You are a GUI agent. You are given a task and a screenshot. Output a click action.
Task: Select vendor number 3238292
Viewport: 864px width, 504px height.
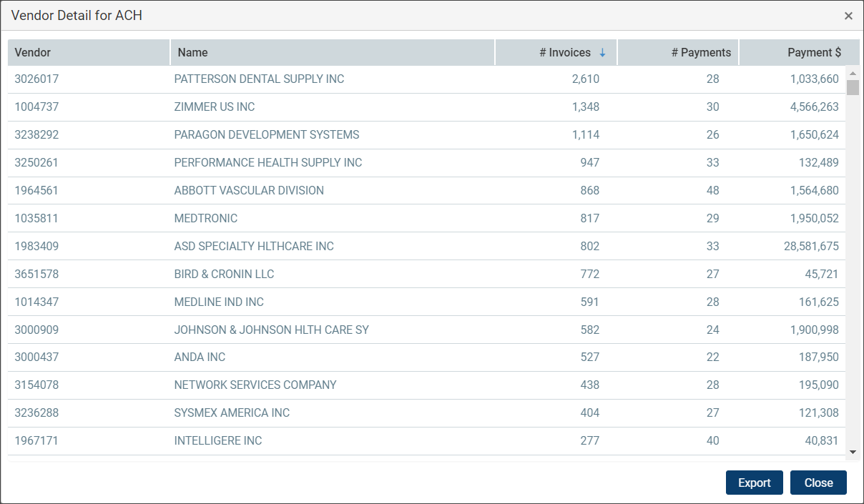(36, 134)
